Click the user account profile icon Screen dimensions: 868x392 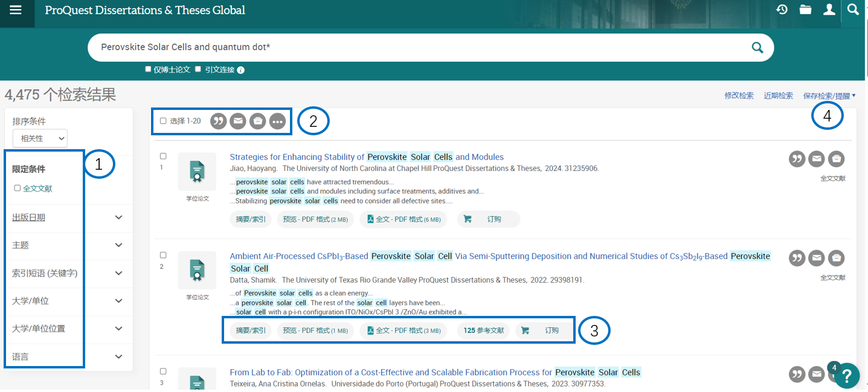click(x=829, y=10)
